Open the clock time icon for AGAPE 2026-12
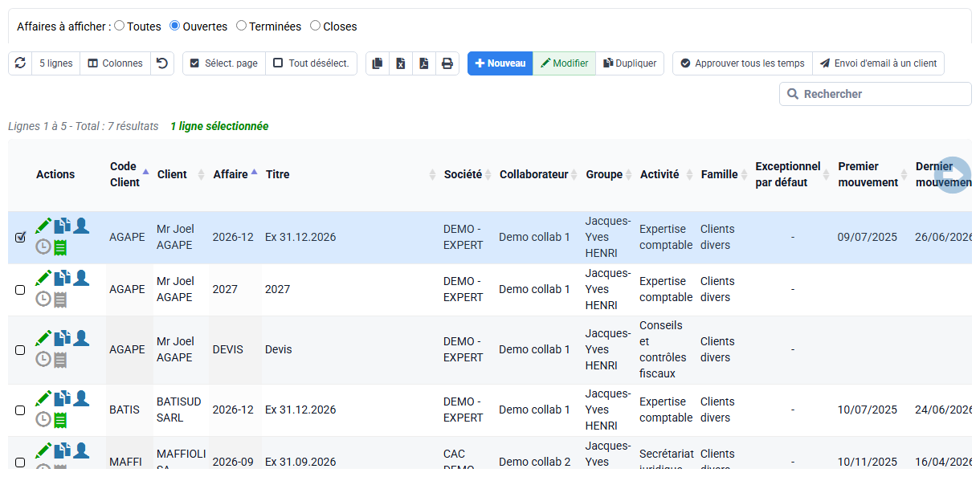Viewport: 980px width, 485px height. click(43, 247)
